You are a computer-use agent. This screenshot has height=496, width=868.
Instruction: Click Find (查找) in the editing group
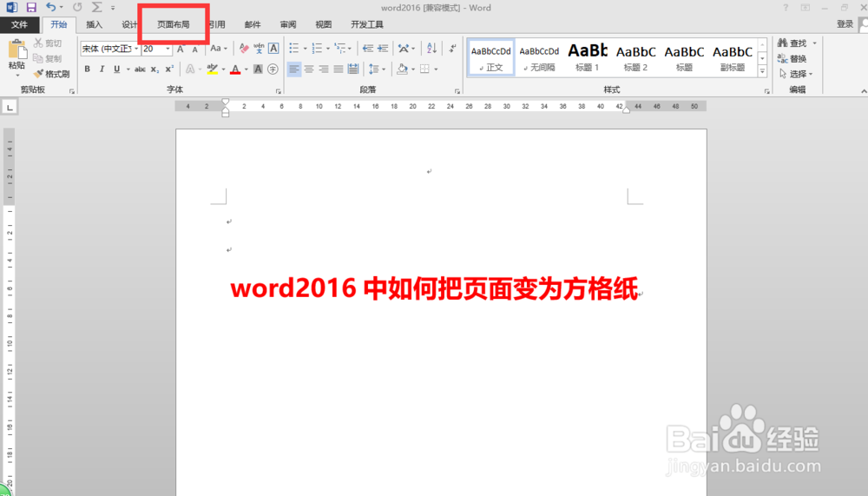tap(792, 43)
